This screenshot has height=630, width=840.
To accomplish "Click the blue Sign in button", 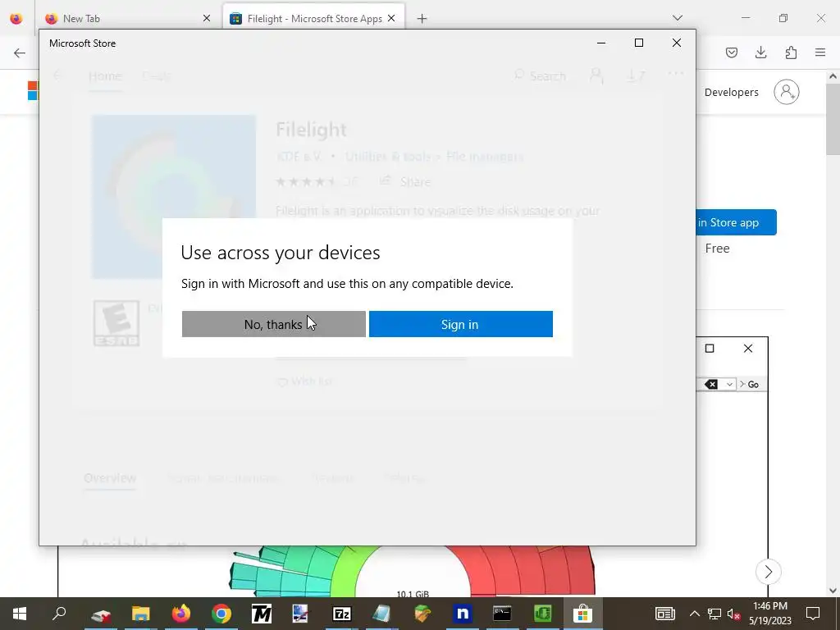I will pos(461,324).
